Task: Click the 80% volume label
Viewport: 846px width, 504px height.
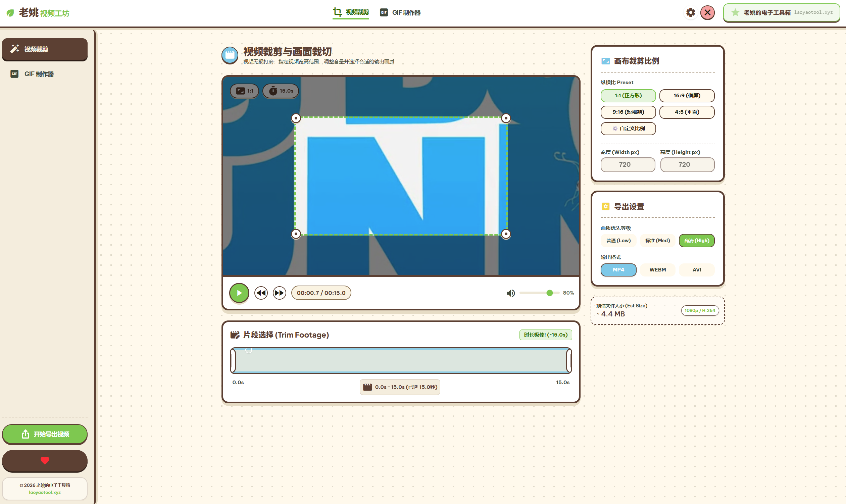Action: 568,293
